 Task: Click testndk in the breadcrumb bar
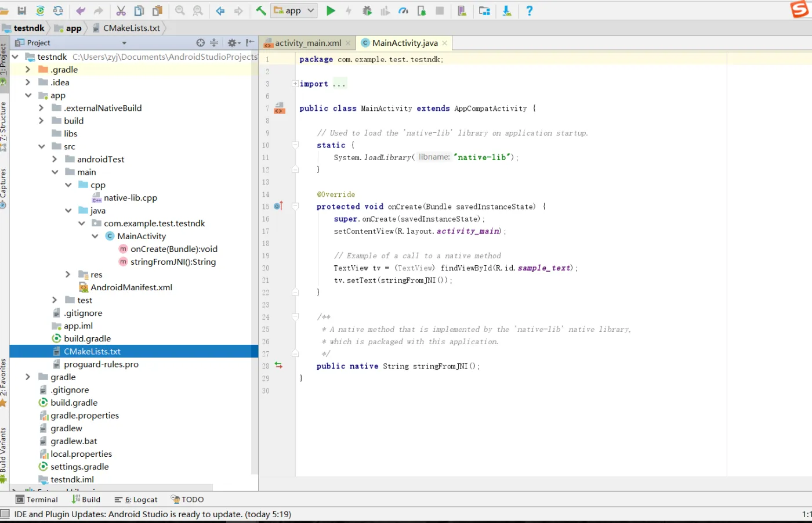click(29, 28)
